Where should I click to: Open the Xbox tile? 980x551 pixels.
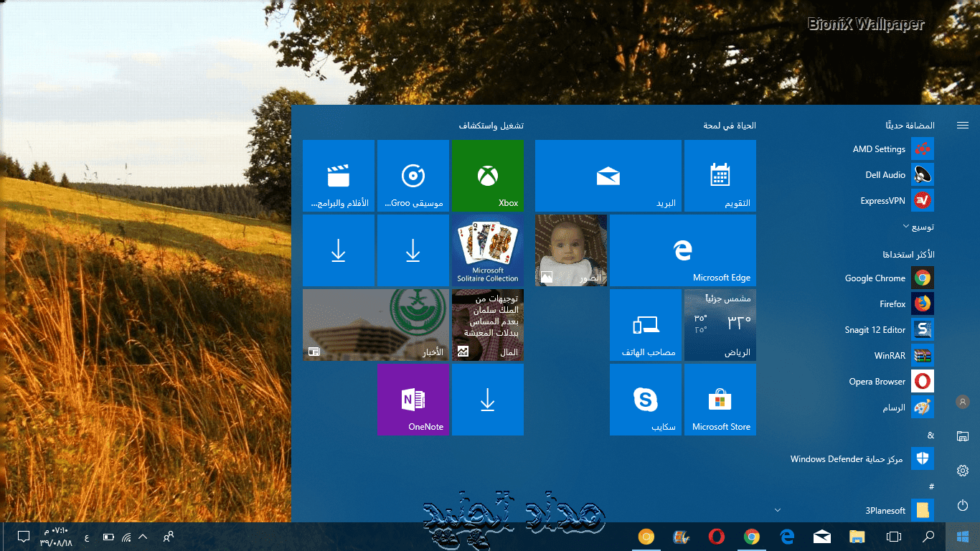(x=488, y=176)
